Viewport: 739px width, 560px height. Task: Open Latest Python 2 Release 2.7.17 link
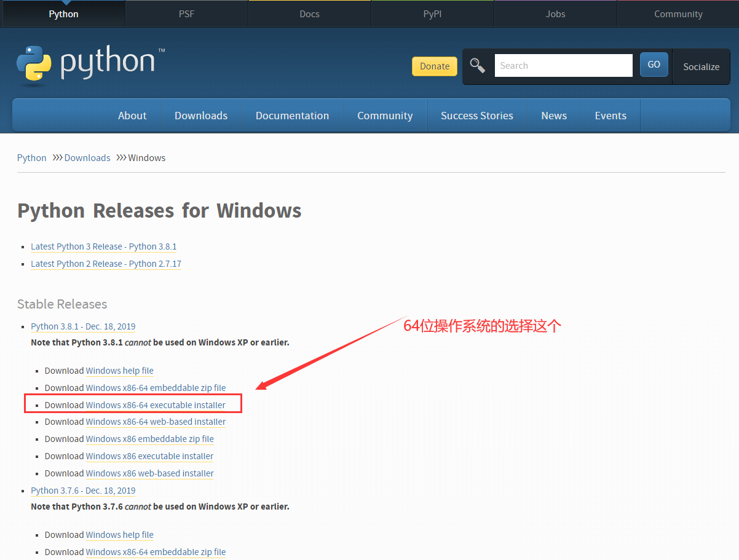click(106, 264)
